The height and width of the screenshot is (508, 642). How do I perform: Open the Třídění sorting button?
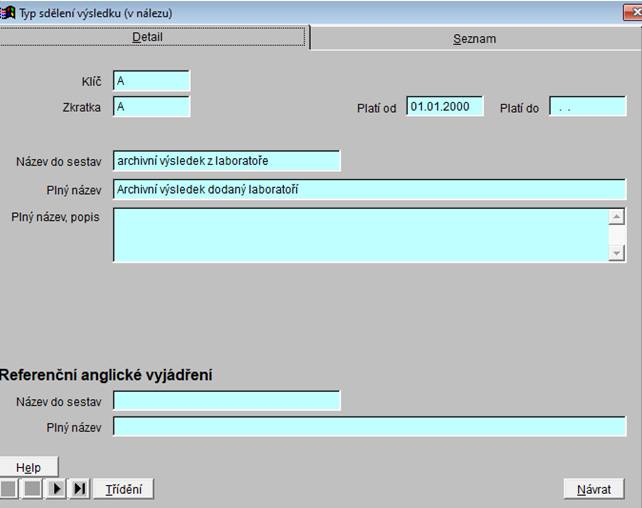pyautogui.click(x=123, y=489)
